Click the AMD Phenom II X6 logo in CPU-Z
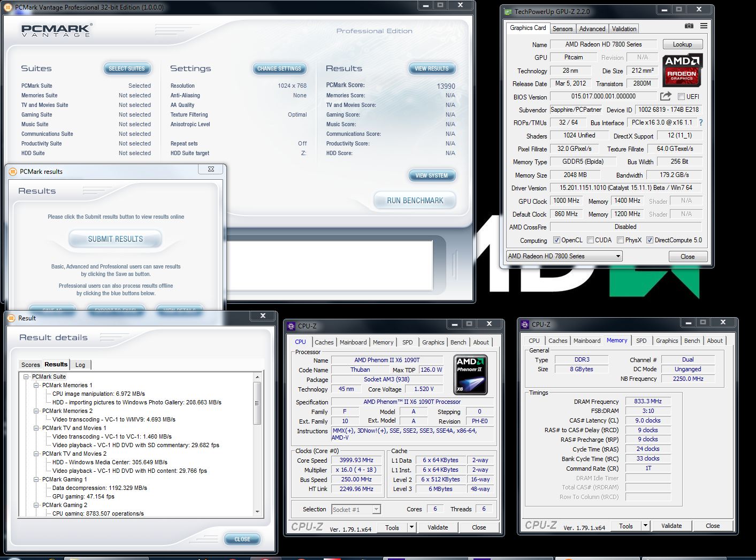The height and width of the screenshot is (560, 756). [470, 374]
